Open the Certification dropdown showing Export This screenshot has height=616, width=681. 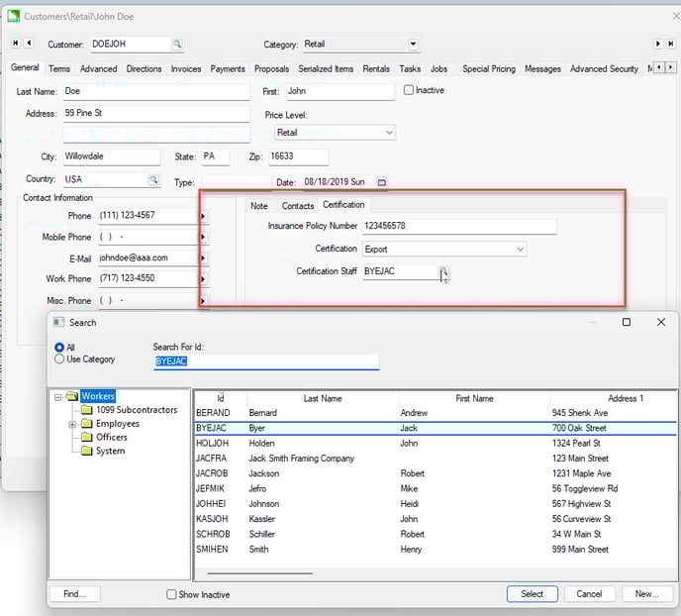tap(521, 250)
